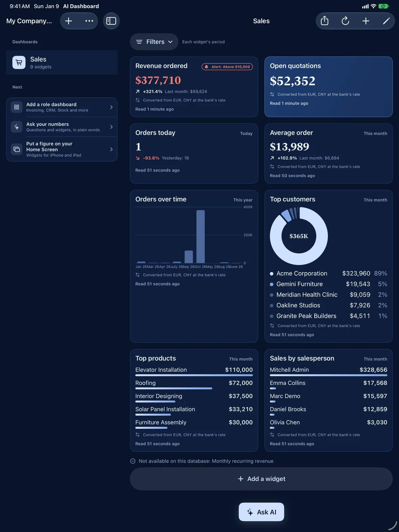Tap the conversion icon in Average order
This screenshot has height=532, width=399.
point(272,166)
